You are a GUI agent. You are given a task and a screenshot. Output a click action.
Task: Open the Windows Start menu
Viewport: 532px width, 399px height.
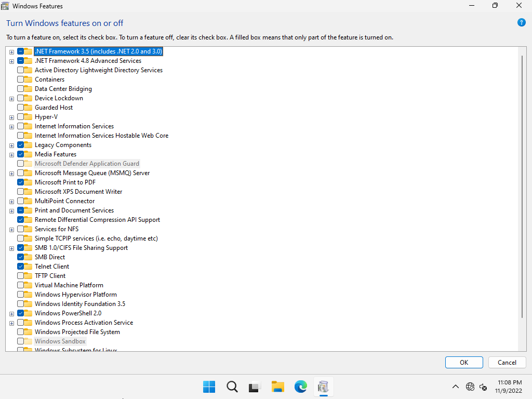(209, 387)
